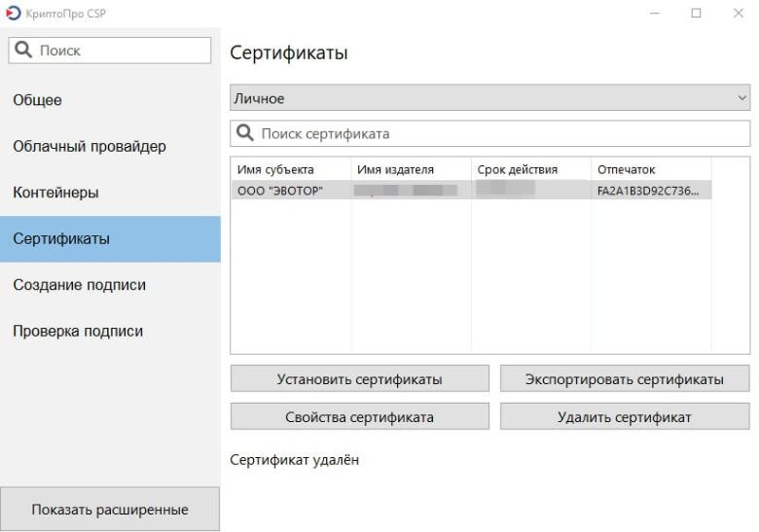Viewport: 759px width, 532px height.
Task: Focus the Поиск сертификата field
Action: 489,133
